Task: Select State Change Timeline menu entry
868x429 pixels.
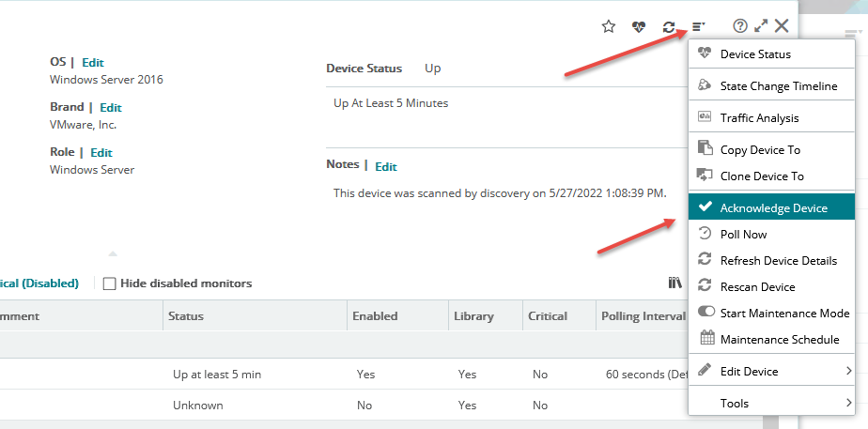Action: (771, 86)
